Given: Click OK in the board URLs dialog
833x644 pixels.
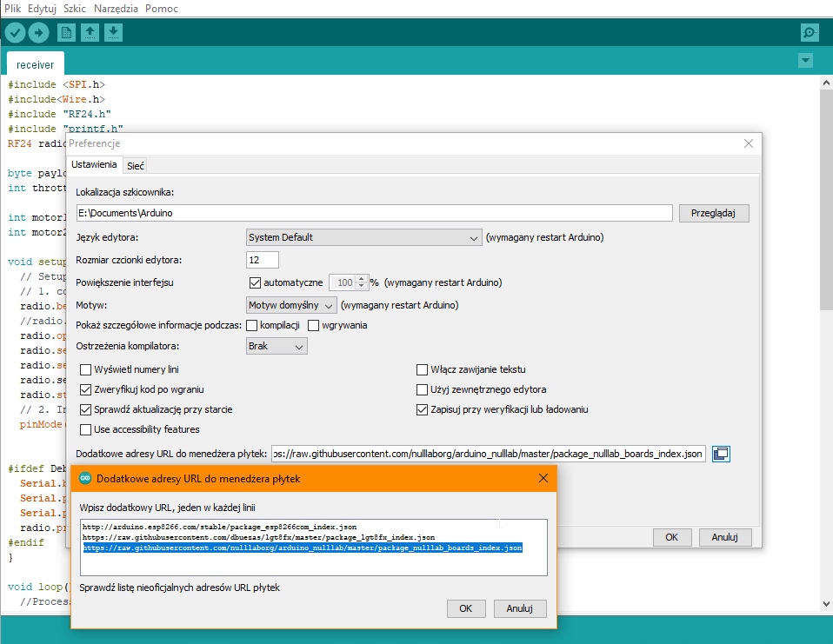Looking at the screenshot, I should coord(465,608).
